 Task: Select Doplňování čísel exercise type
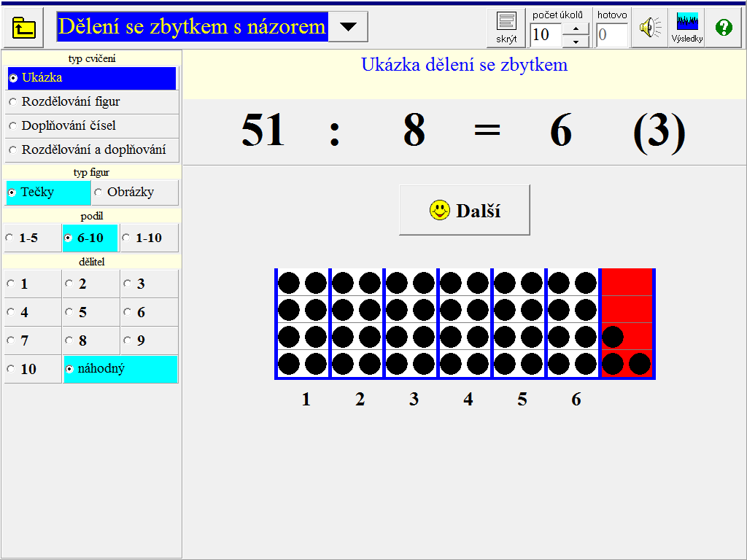pyautogui.click(x=91, y=125)
